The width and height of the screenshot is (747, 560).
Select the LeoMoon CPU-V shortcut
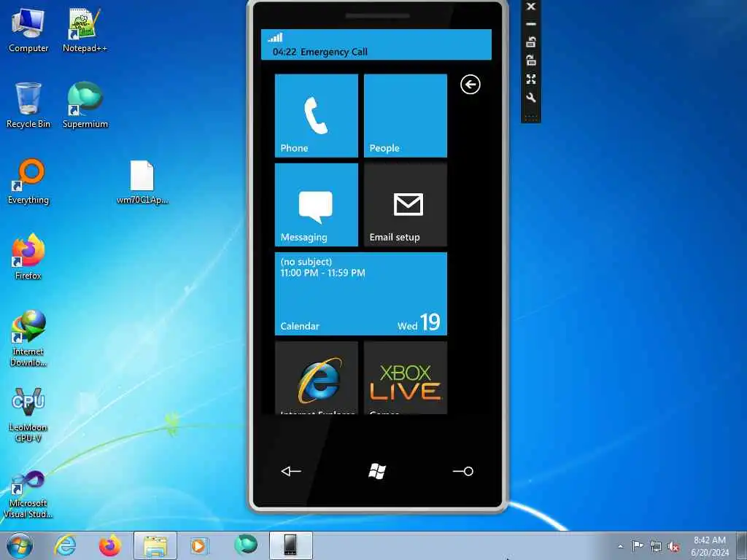click(28, 414)
